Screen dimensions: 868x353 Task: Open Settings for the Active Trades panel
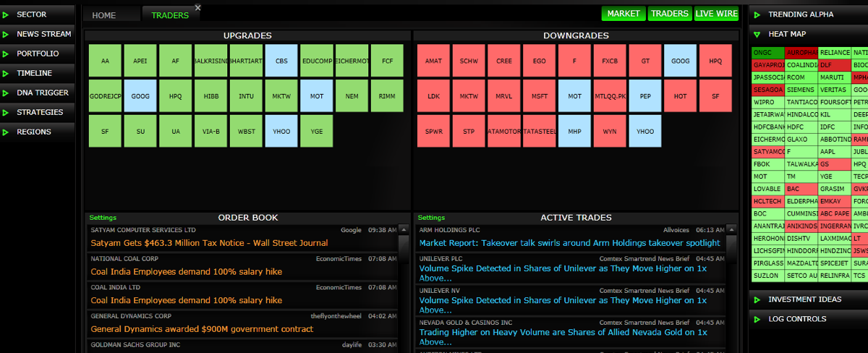[x=431, y=217]
